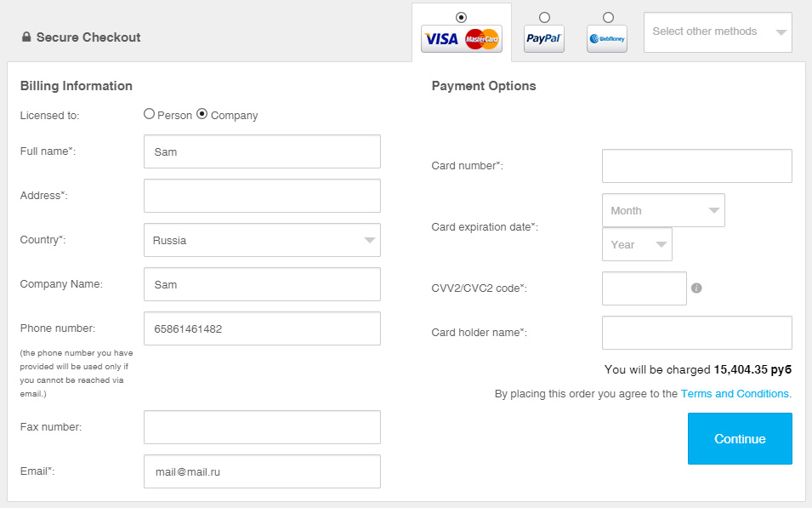The image size is (812, 508).
Task: Open the Terms and Conditions link
Action: coord(735,394)
